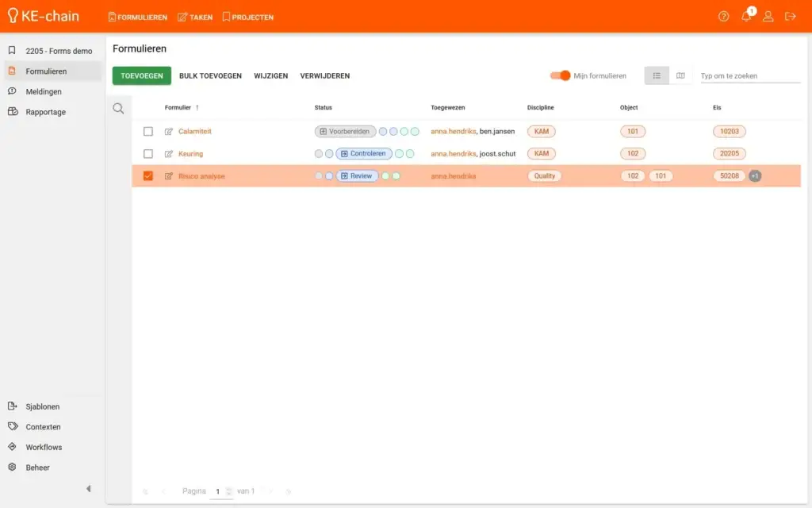Click the logout icon in header
Screen dimensions: 812x508
point(790,17)
